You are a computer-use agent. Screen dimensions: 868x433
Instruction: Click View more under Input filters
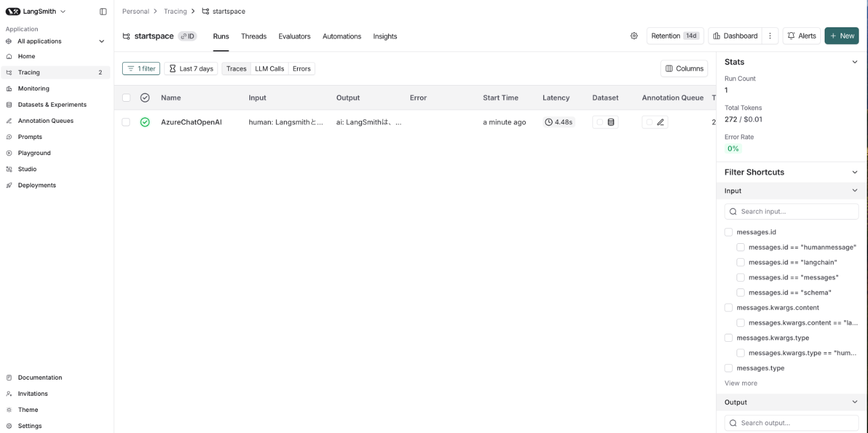coord(741,383)
